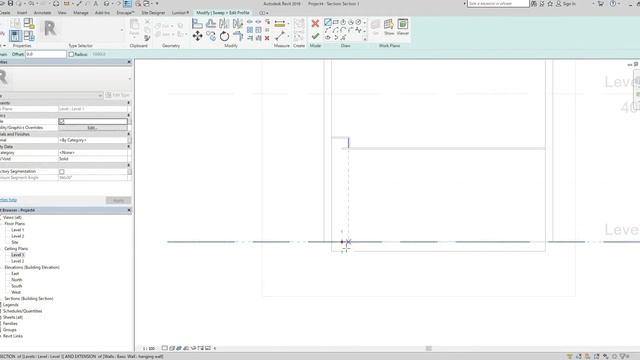Open the Measure tool dropdown arrow

tap(289, 24)
